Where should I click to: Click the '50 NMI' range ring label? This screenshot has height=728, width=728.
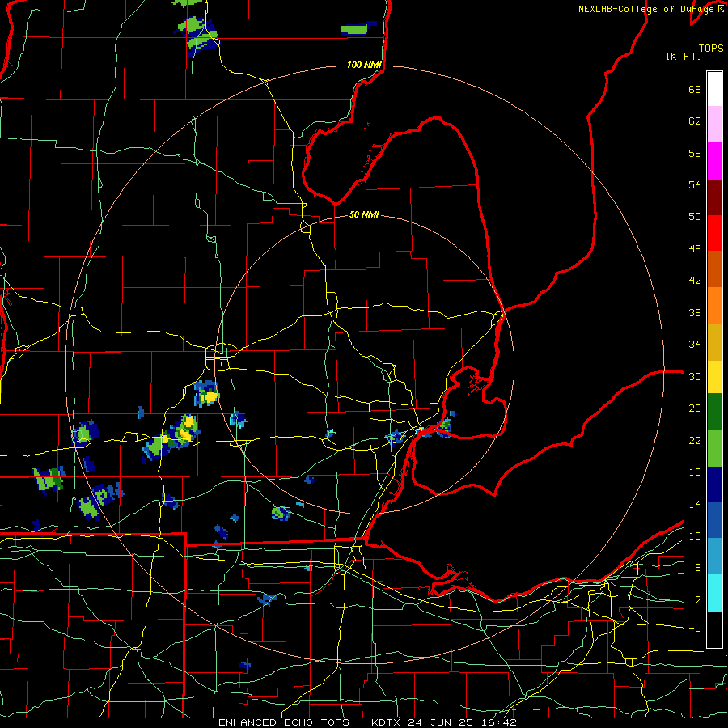[364, 214]
